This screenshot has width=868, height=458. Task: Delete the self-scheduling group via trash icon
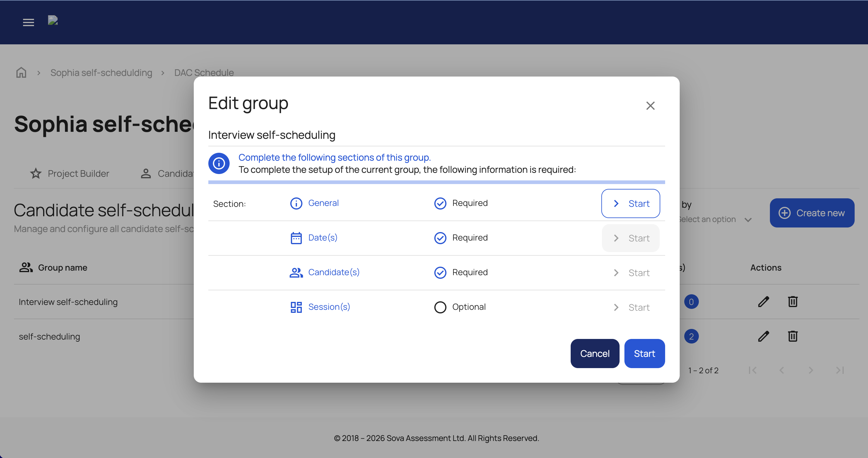coord(792,336)
